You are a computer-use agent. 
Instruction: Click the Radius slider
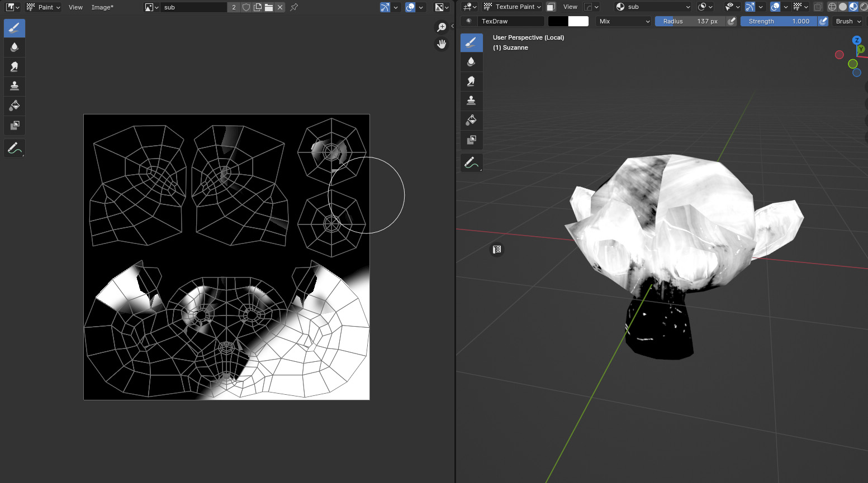coord(690,21)
